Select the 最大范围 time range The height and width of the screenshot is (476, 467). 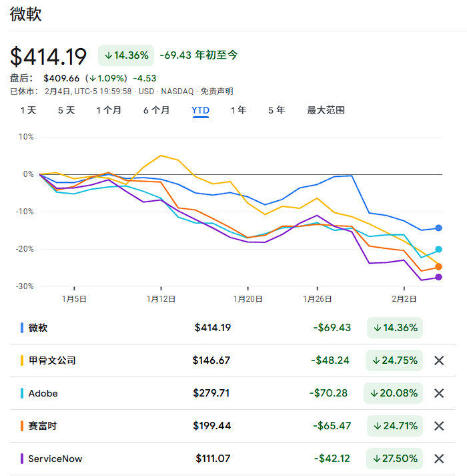[x=326, y=110]
